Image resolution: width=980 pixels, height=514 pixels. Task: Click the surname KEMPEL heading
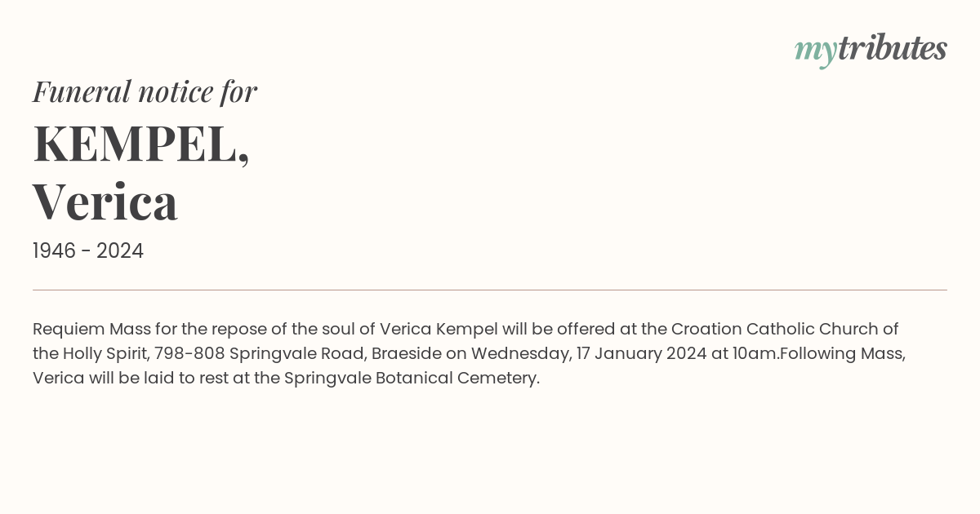(140, 144)
